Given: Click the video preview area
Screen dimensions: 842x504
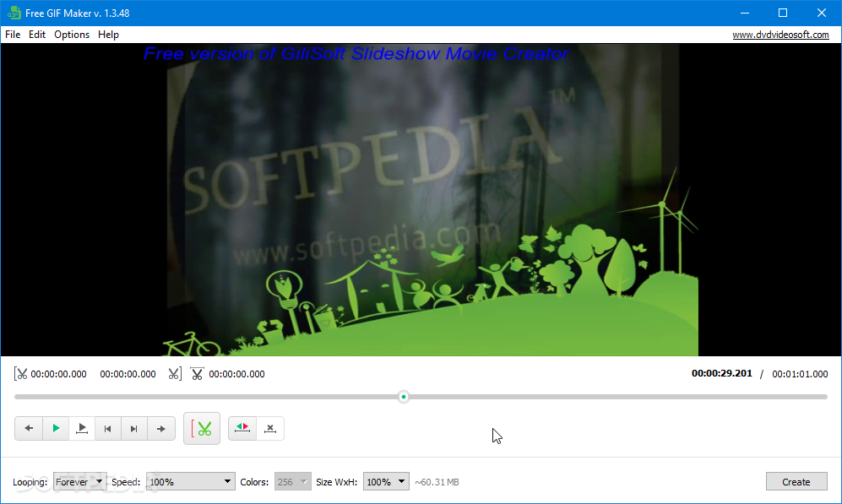Looking at the screenshot, I should click(421, 200).
